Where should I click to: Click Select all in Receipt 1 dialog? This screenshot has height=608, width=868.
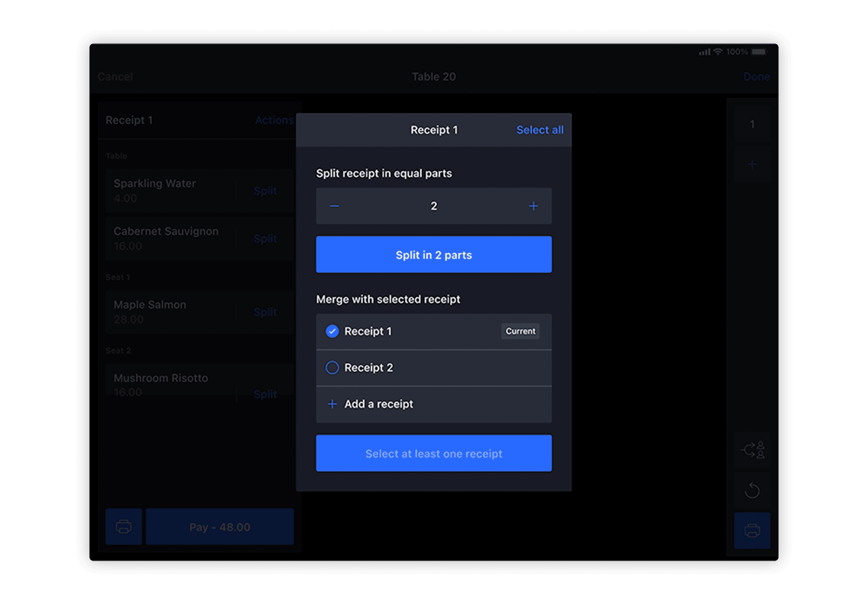pyautogui.click(x=539, y=130)
